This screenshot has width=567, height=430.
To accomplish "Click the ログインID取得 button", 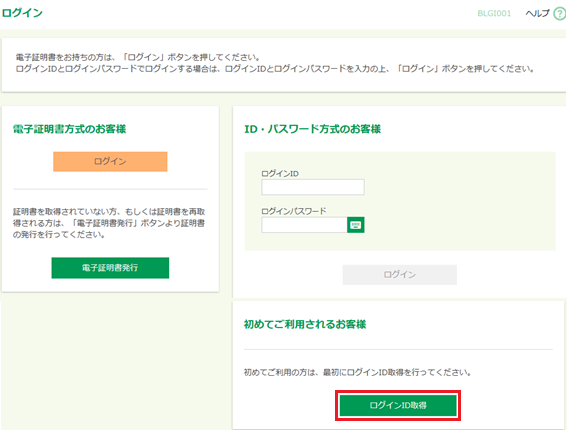I will pos(398,405).
